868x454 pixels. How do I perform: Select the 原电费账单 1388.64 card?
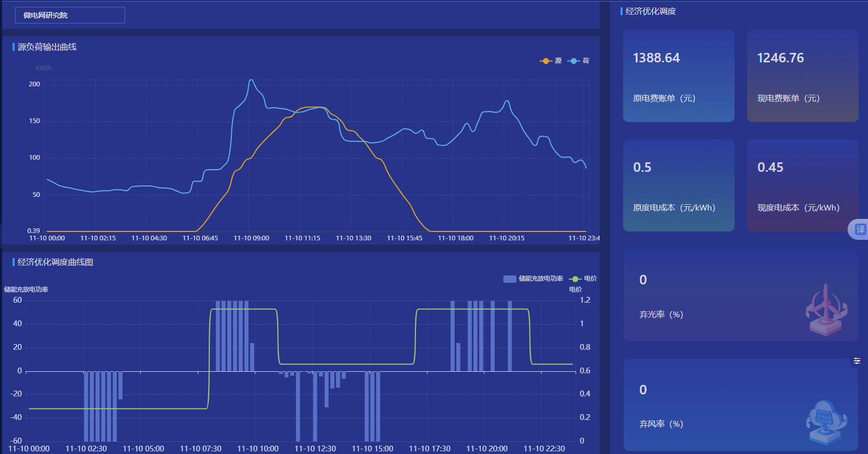click(679, 76)
